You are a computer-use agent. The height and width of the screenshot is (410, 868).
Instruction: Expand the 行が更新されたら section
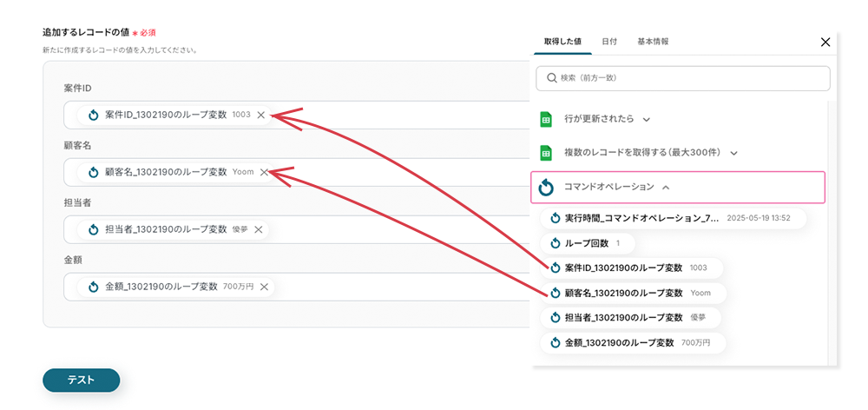coord(647,119)
